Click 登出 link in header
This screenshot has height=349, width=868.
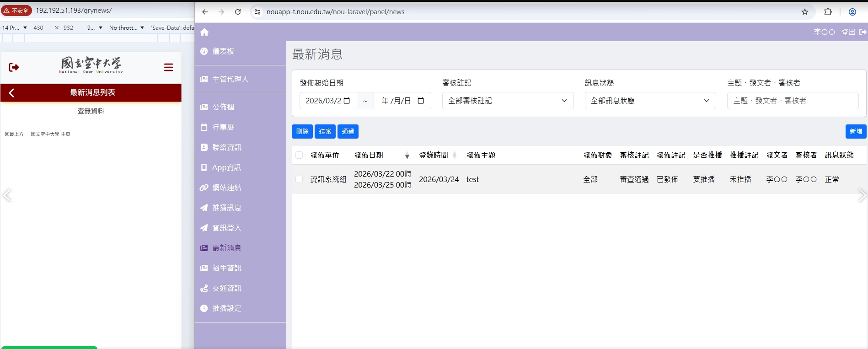(x=848, y=32)
